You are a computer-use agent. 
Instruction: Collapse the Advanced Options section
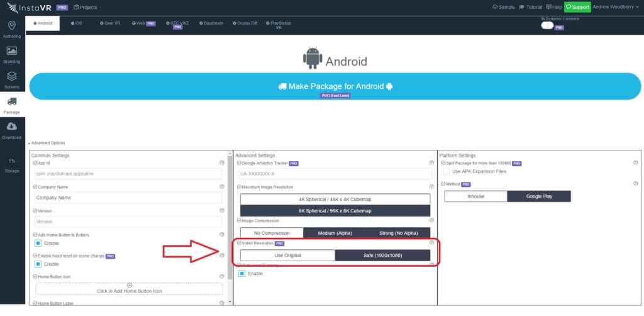point(47,143)
